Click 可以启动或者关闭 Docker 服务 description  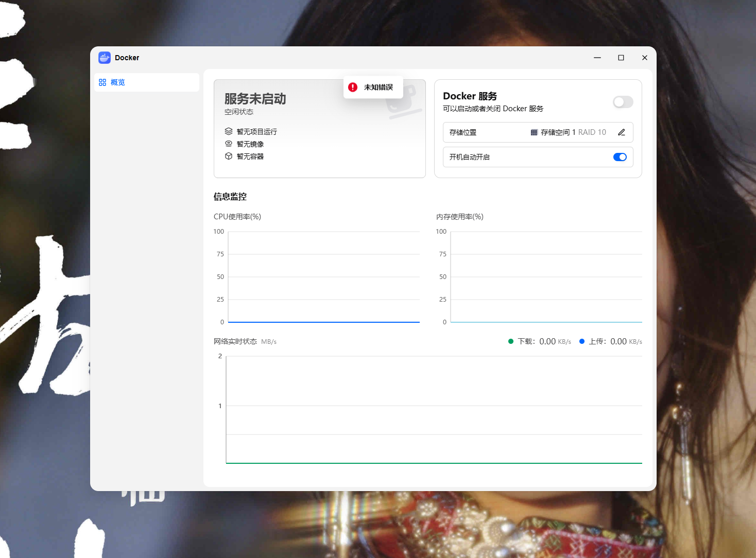(493, 109)
